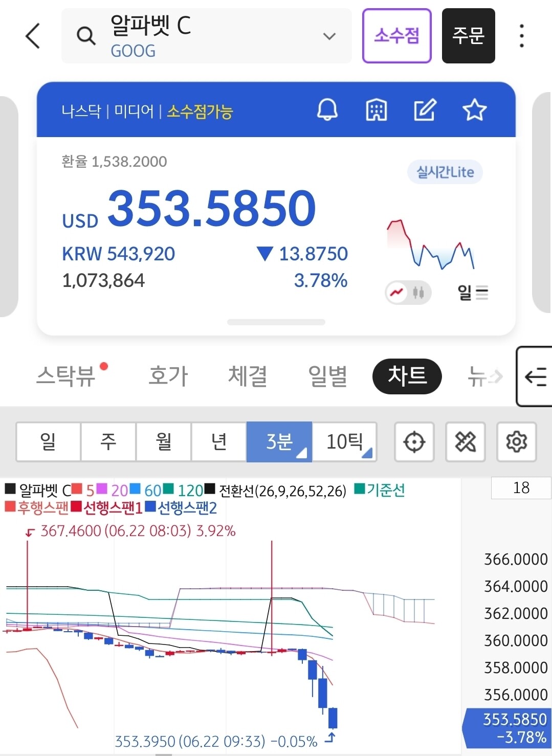
Task: Tap the 소수점 button
Action: pos(397,36)
